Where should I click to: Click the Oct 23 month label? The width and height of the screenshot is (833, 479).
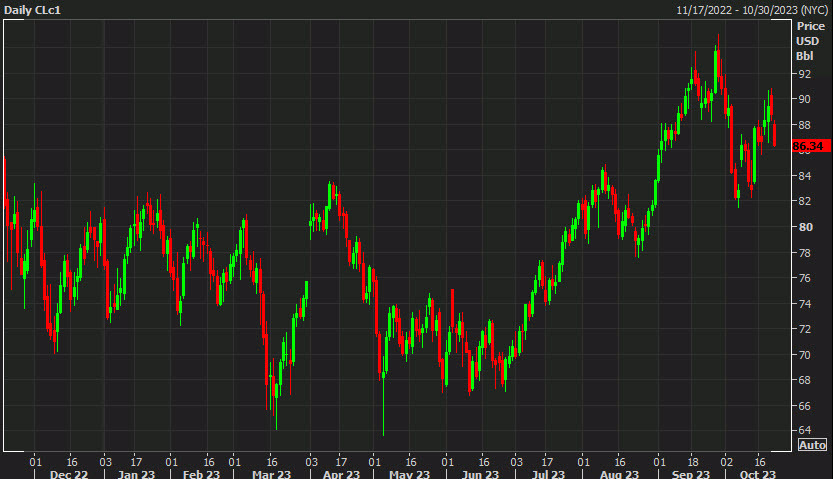758,474
